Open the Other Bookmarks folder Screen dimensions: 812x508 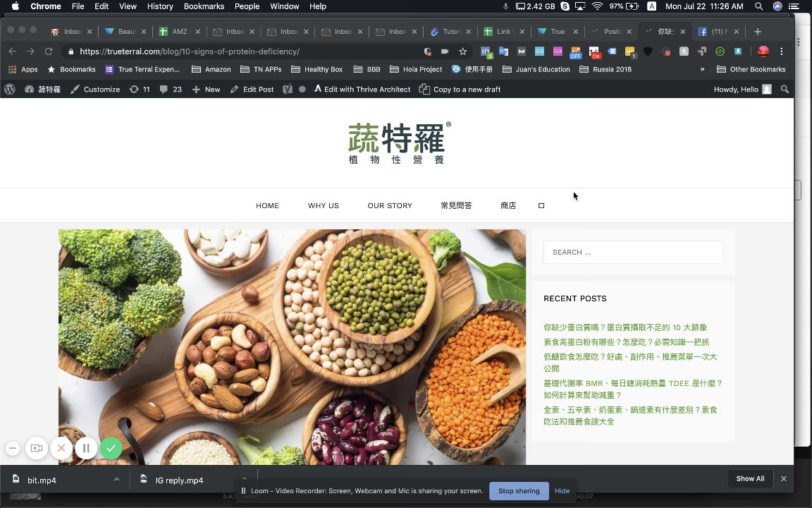[751, 69]
